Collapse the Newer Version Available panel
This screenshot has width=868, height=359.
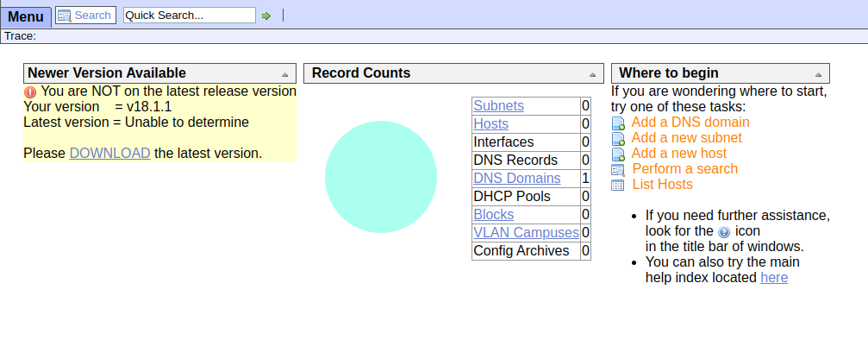tap(285, 75)
